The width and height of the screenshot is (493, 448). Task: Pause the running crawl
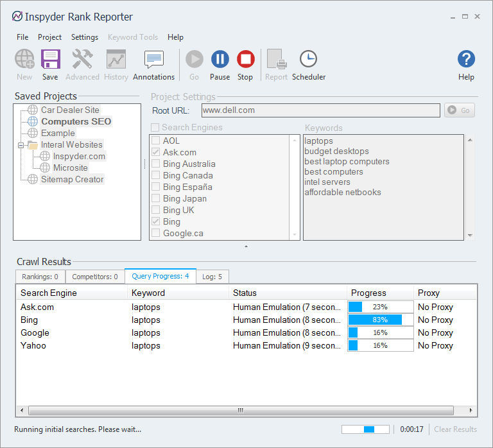pyautogui.click(x=220, y=59)
